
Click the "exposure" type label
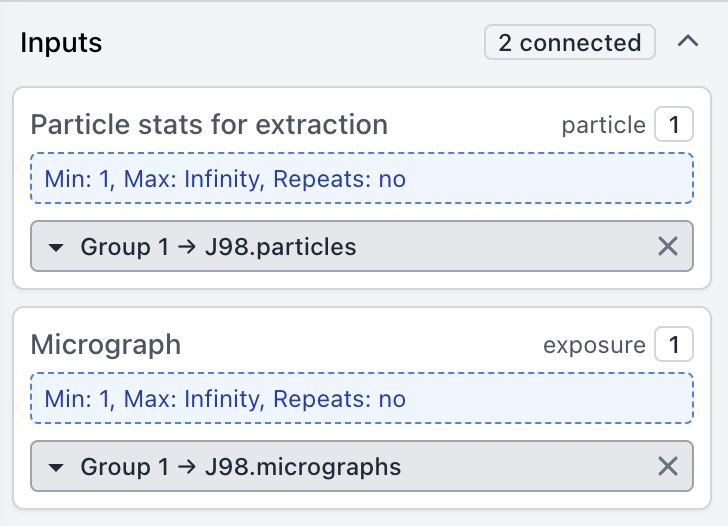point(594,345)
